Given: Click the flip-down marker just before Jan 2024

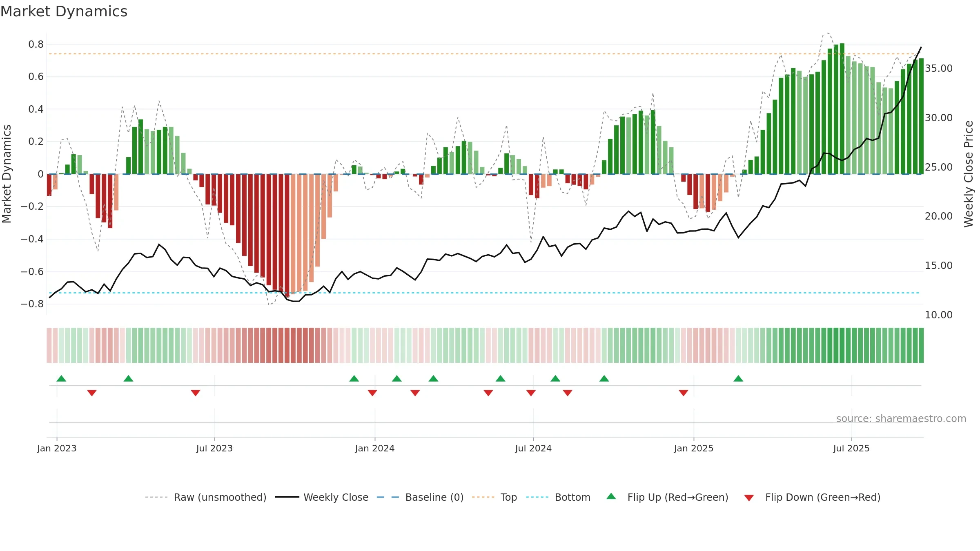Looking at the screenshot, I should pyautogui.click(x=372, y=393).
